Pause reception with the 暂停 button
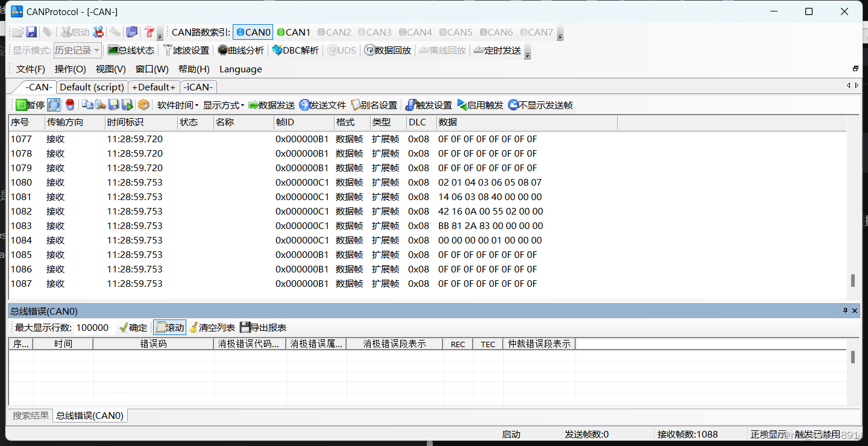The height and width of the screenshot is (446, 868). 31,104
